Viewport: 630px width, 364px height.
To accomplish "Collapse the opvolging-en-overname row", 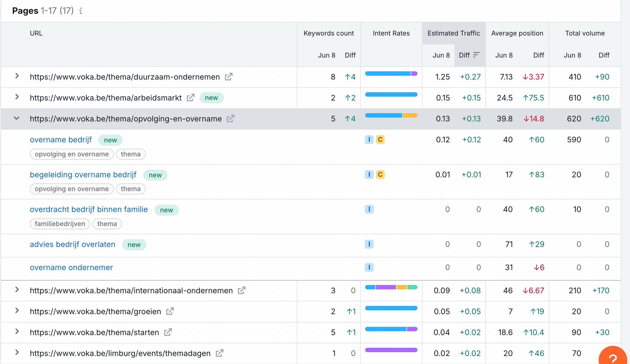I will pos(17,118).
